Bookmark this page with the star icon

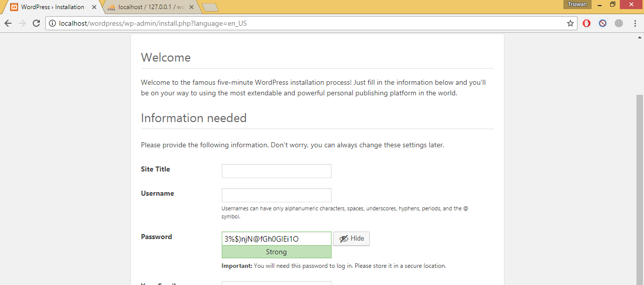click(570, 23)
